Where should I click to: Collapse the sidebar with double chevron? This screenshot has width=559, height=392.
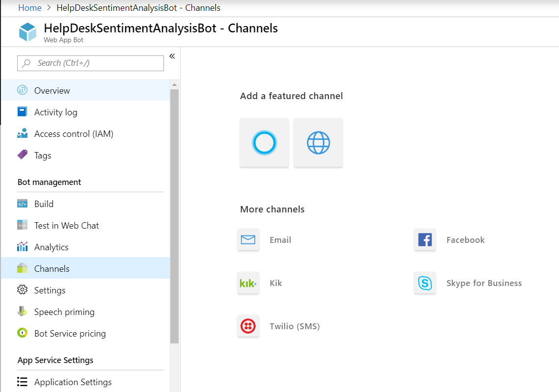[x=172, y=56]
